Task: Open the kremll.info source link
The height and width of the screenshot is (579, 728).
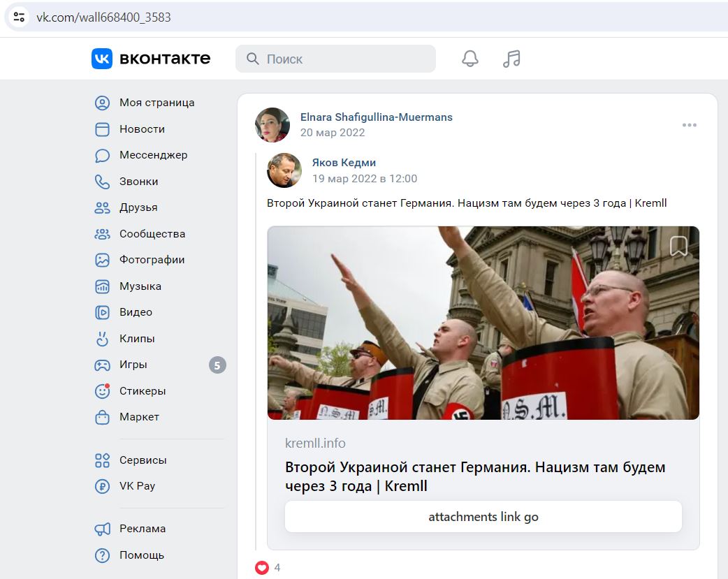Action: pos(315,444)
